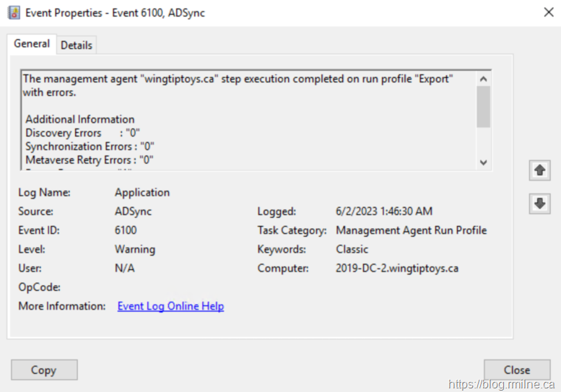The height and width of the screenshot is (392, 561).
Task: Click the Computer value 2019-DC-2.wingtiptoys.ca
Action: [x=397, y=268]
